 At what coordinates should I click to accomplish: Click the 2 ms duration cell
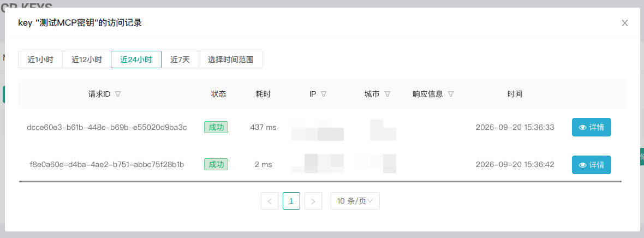click(x=263, y=165)
